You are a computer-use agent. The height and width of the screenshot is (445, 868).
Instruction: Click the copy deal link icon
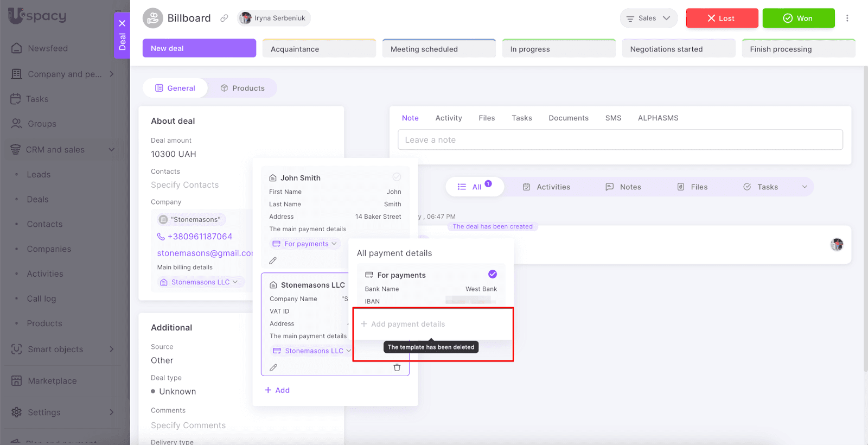pos(224,18)
